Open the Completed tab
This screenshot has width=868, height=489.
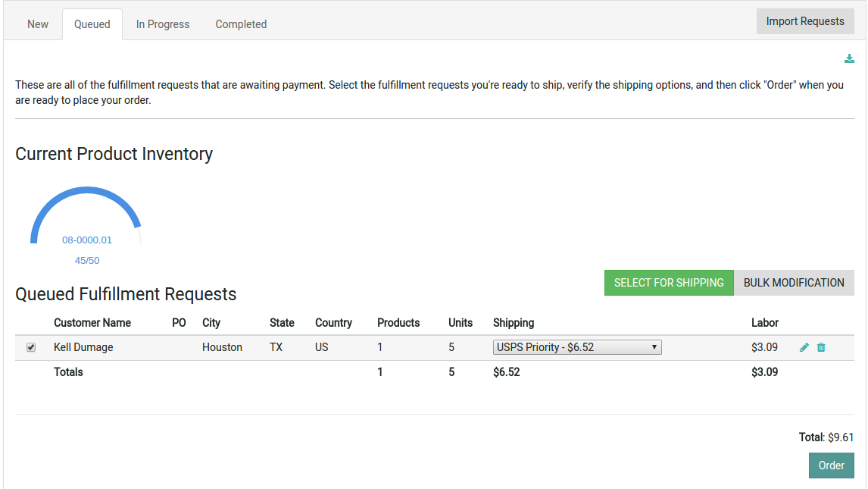[x=240, y=24]
